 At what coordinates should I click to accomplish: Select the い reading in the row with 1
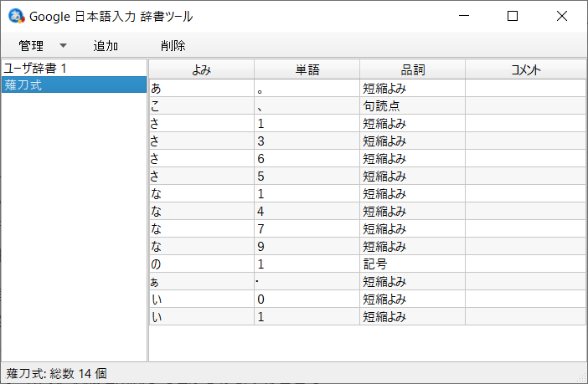[202, 317]
